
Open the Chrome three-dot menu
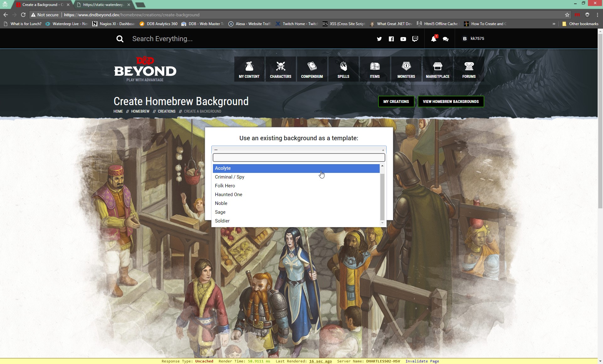[597, 15]
